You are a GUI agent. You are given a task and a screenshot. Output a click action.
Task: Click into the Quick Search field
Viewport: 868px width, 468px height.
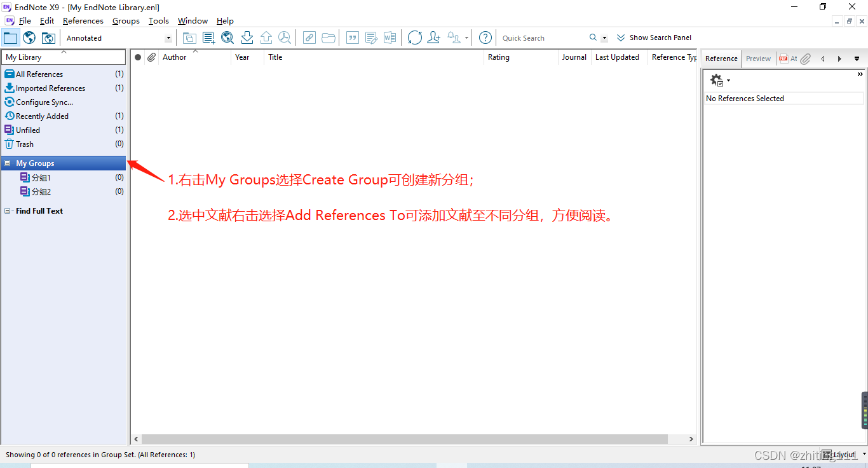[x=543, y=38]
